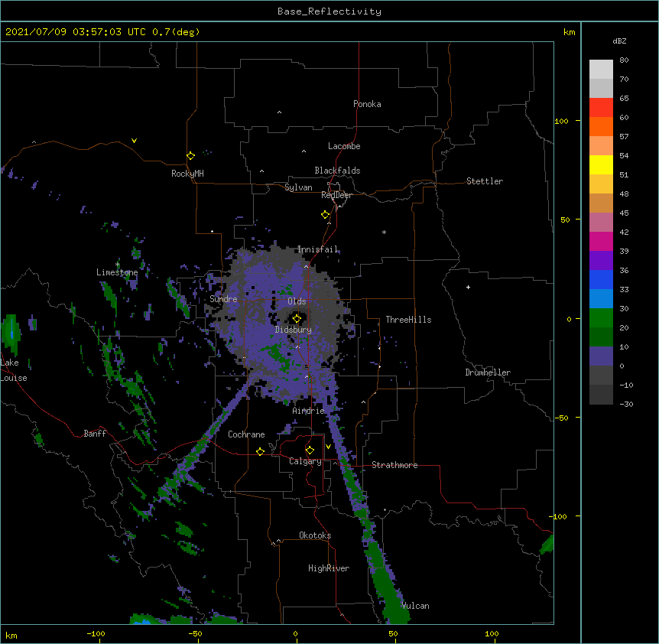Viewport: 659px width, 644px height.
Task: Click the Drumheller label
Action: point(488,372)
